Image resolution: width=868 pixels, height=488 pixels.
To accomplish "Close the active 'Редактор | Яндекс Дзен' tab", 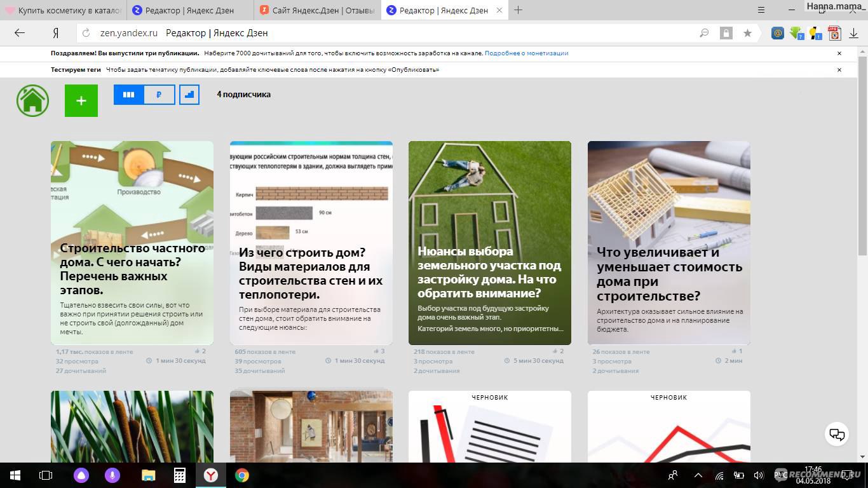I will coord(499,10).
